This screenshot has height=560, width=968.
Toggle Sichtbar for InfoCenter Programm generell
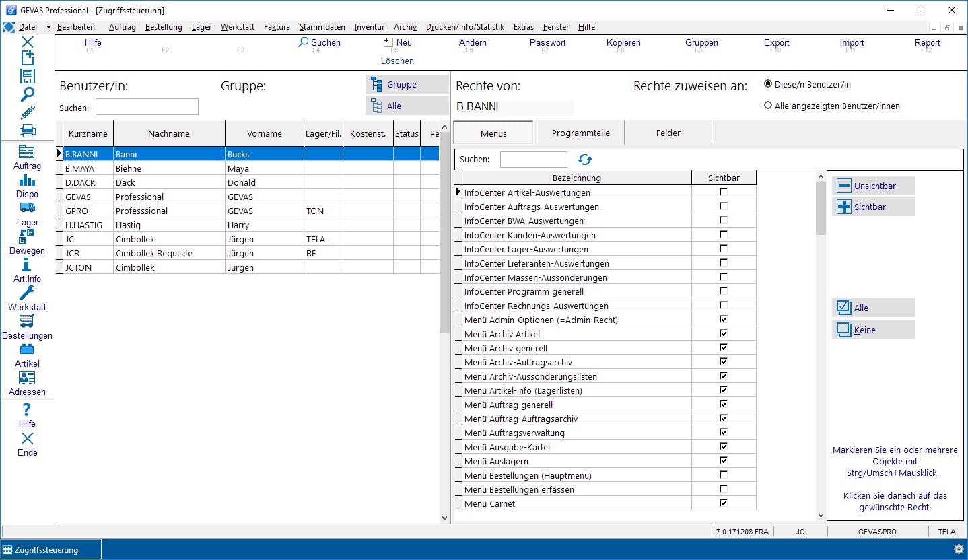pyautogui.click(x=724, y=291)
